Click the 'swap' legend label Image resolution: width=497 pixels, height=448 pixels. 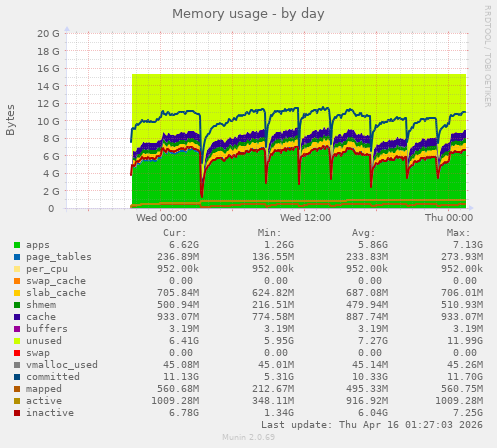click(38, 353)
